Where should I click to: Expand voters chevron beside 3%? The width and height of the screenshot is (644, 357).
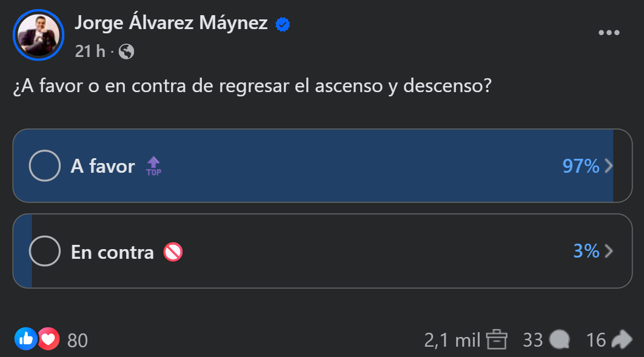click(x=609, y=251)
